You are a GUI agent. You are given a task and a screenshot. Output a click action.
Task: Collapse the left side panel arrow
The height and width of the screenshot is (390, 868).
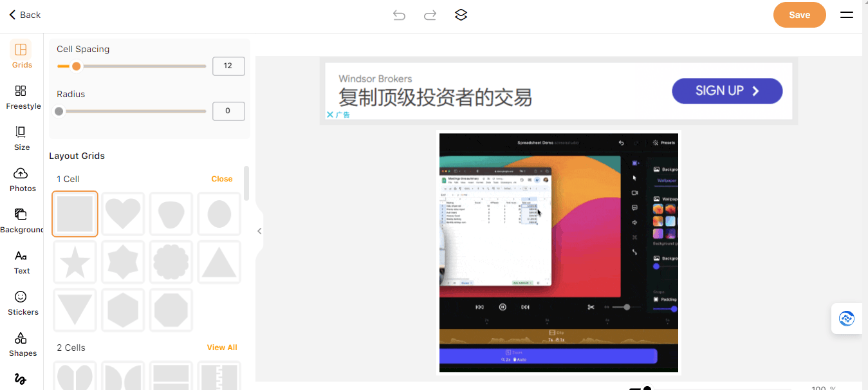pos(259,231)
